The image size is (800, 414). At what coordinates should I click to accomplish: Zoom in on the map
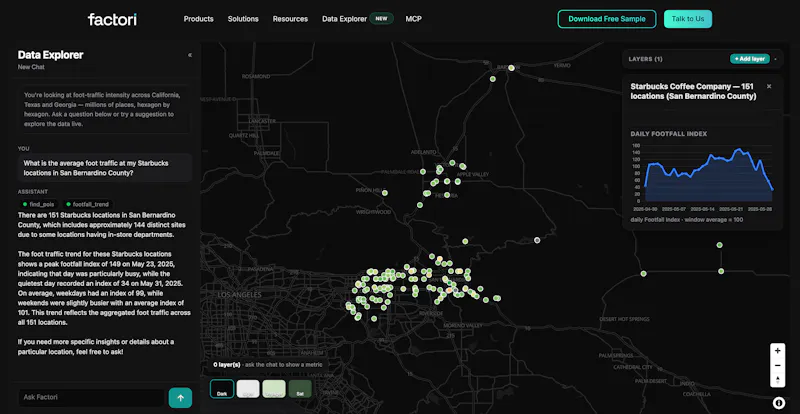click(x=778, y=351)
